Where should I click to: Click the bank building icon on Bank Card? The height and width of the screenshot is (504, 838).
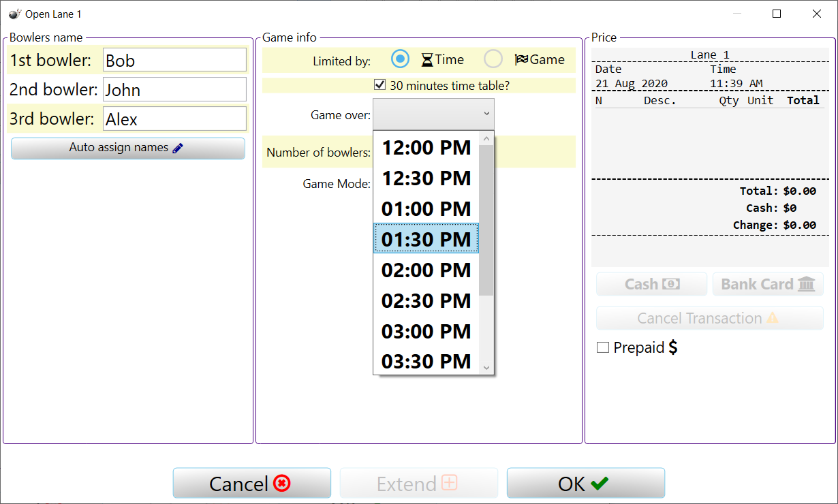pyautogui.click(x=807, y=284)
